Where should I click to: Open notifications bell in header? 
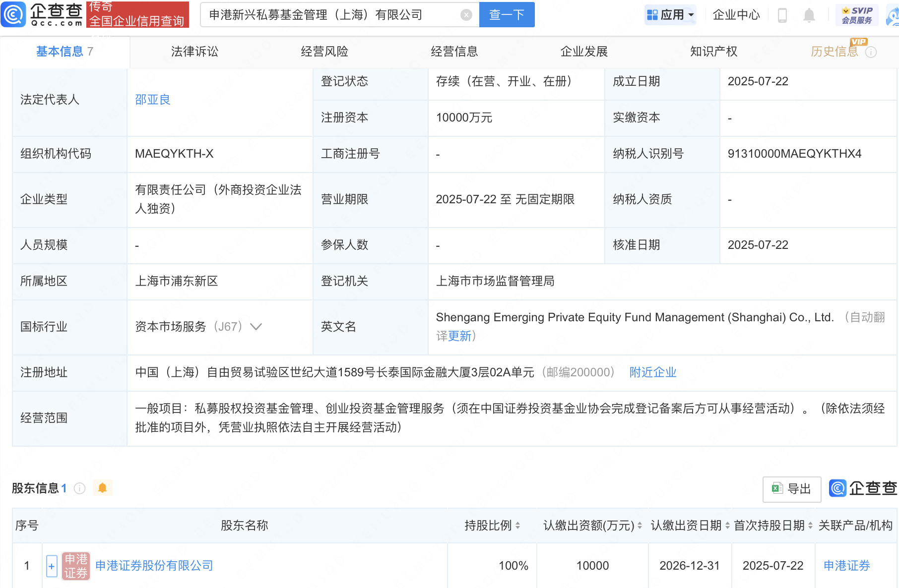coord(809,15)
